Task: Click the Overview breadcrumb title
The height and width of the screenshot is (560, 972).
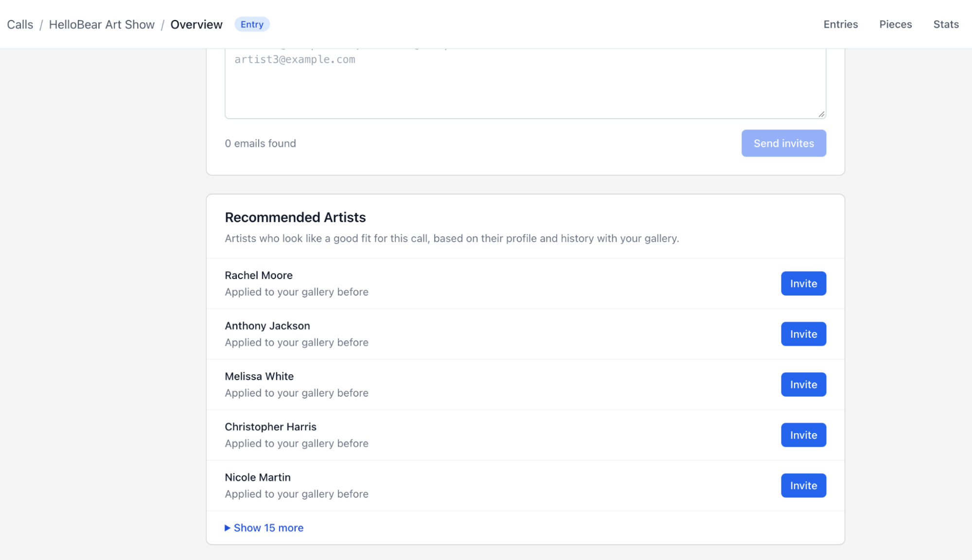Action: (196, 24)
